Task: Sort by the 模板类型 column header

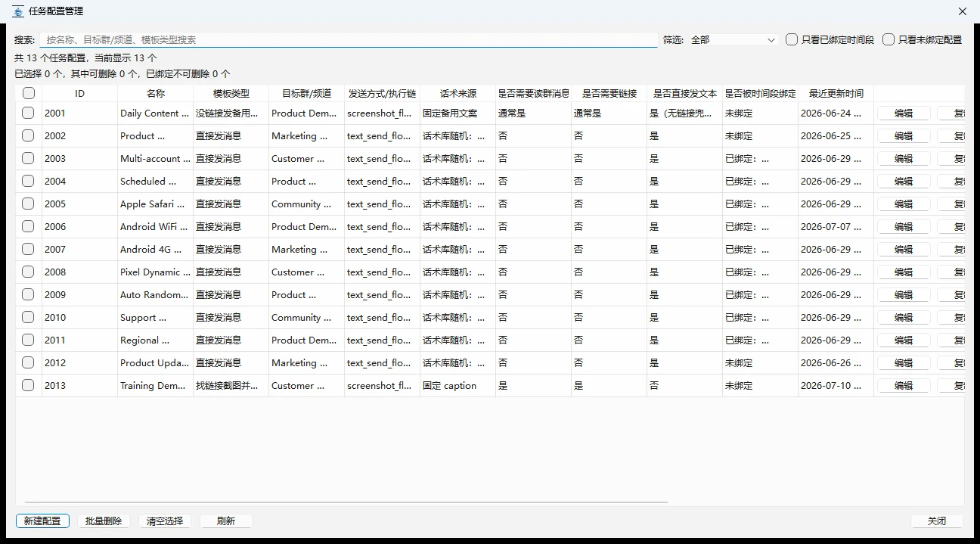Action: coord(231,93)
